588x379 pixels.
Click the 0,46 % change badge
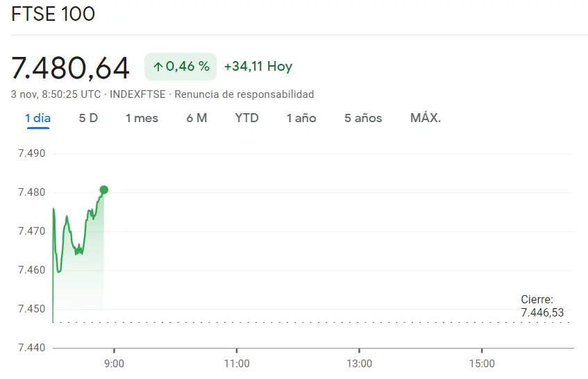click(180, 67)
